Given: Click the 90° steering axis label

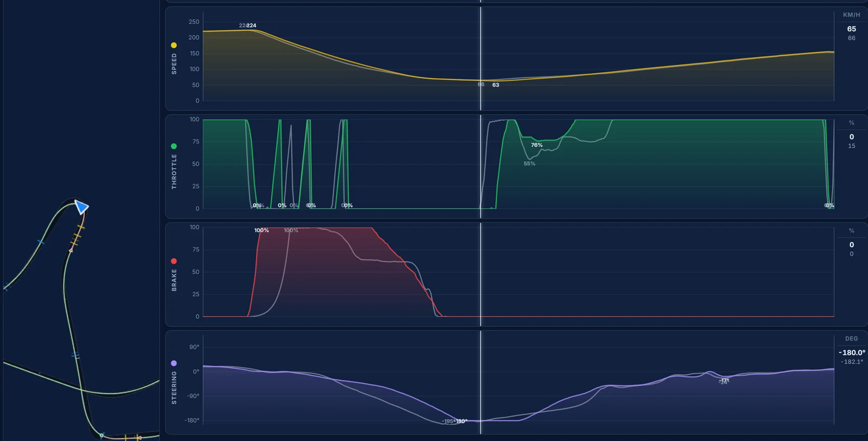Looking at the screenshot, I should coord(194,347).
